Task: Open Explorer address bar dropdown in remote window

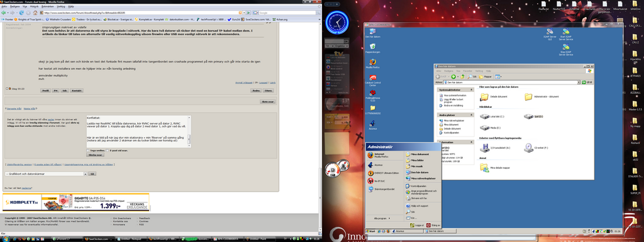Action: tap(579, 83)
